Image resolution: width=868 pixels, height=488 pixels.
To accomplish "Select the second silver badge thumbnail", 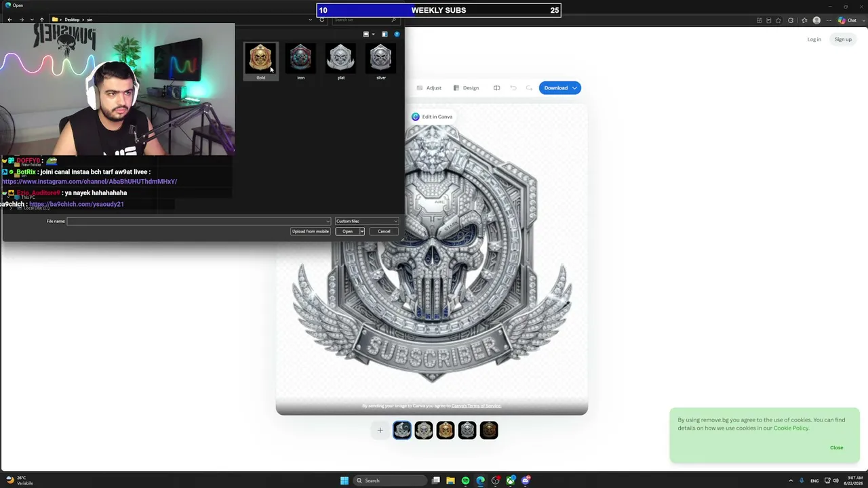I will coord(424,430).
